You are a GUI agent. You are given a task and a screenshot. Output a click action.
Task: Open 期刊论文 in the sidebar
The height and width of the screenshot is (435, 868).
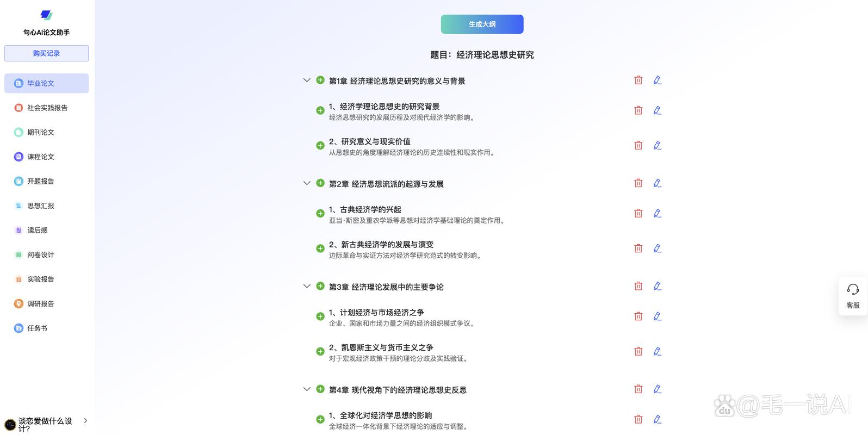tap(46, 132)
